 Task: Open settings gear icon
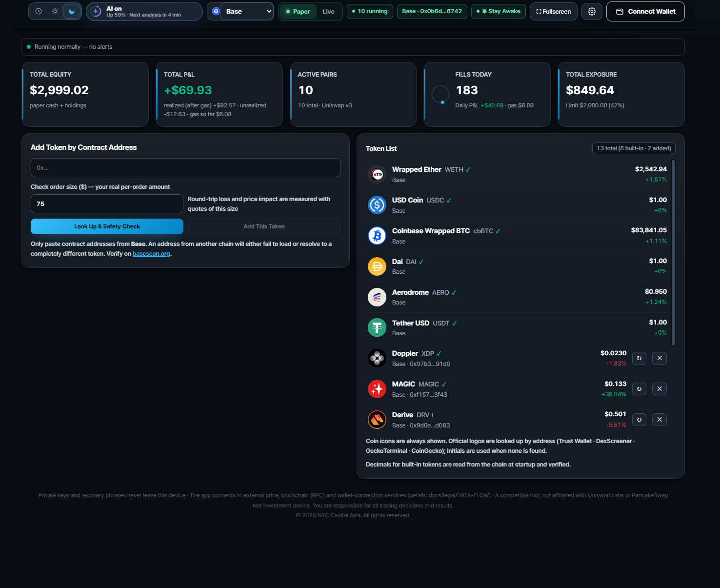(592, 11)
